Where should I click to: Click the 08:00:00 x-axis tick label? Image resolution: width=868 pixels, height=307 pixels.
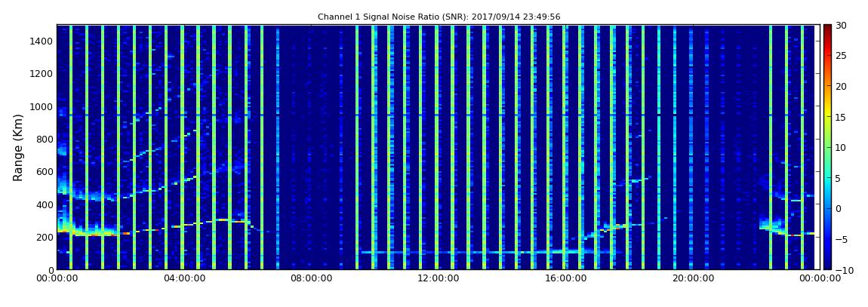pos(312,278)
